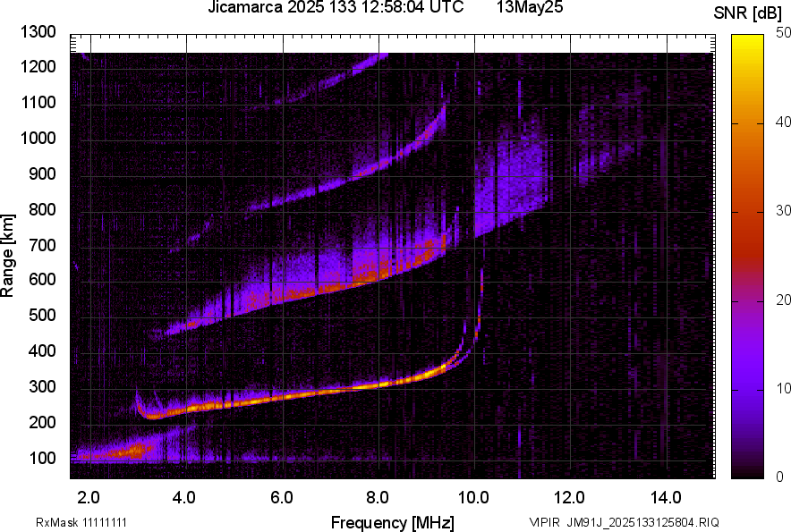The height and width of the screenshot is (532, 791).
Task: Select the 1000 range tick label
Action: click(x=38, y=139)
